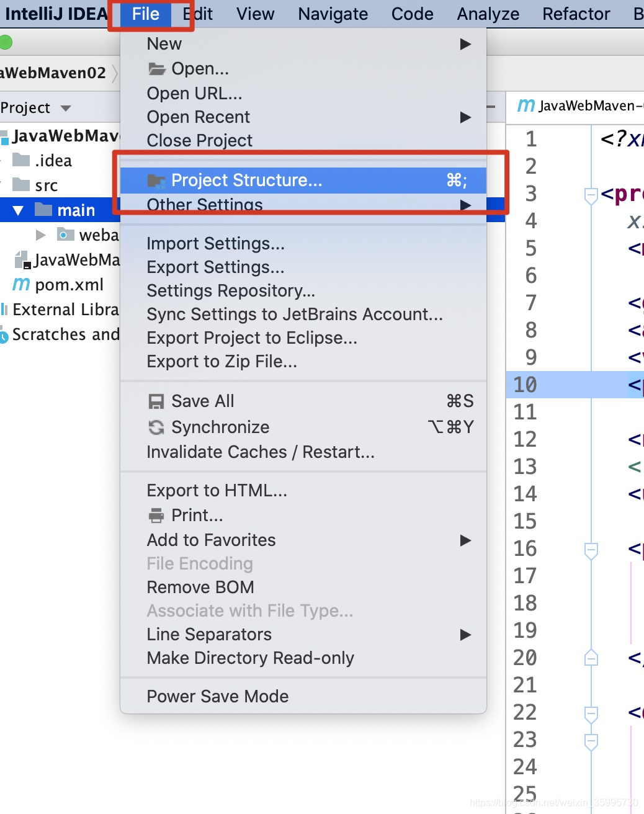Click the fold marker on line 22
Viewport: 644px width, 814px height.
click(x=591, y=713)
